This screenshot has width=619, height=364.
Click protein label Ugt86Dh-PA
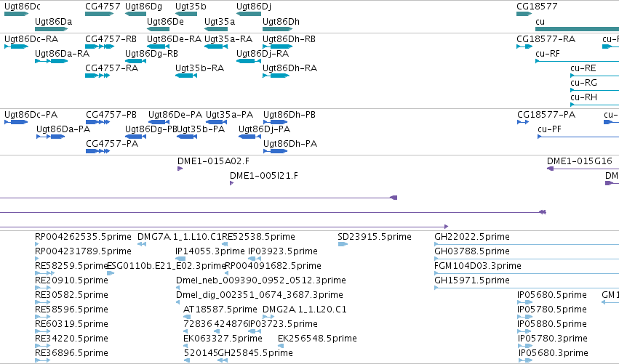290,144
